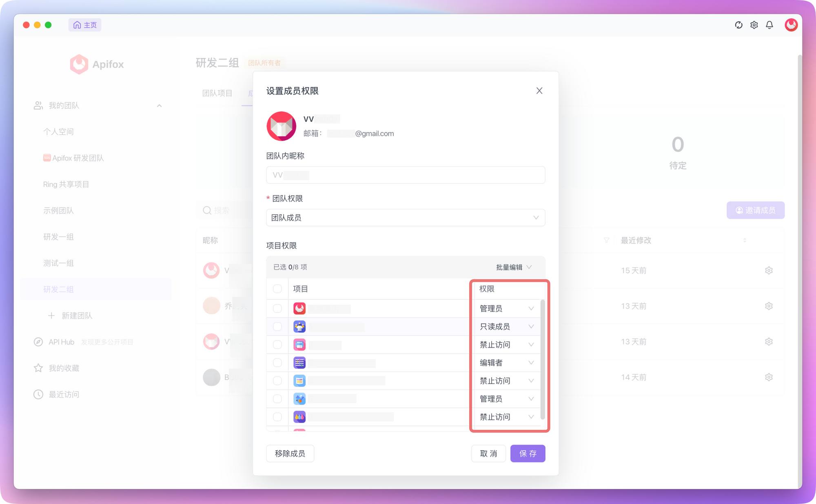This screenshot has width=816, height=504.
Task: Click inside the 团队内昵称 input field
Action: [406, 175]
